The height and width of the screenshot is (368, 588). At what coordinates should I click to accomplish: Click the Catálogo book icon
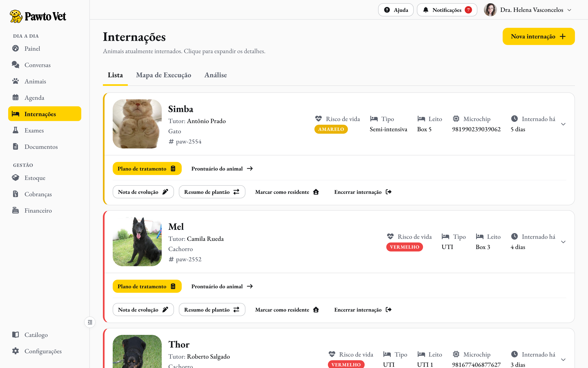point(16,335)
